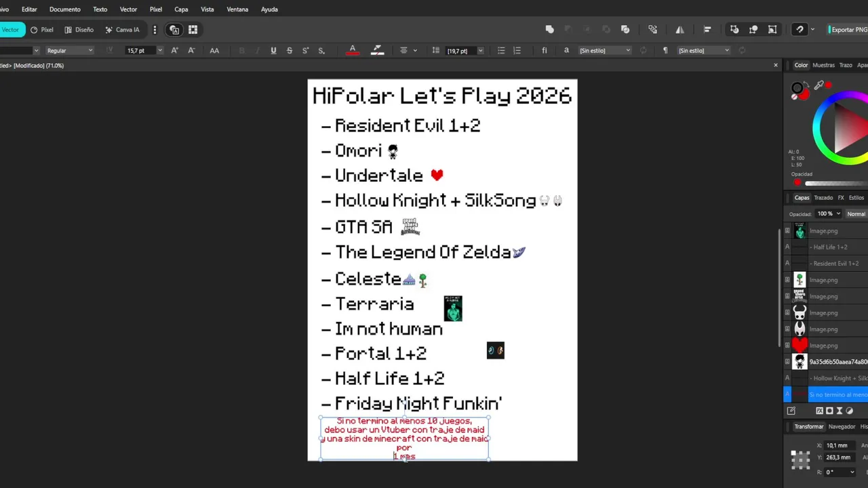Open the Ayuda menu
The width and height of the screenshot is (868, 488).
pyautogui.click(x=269, y=9)
